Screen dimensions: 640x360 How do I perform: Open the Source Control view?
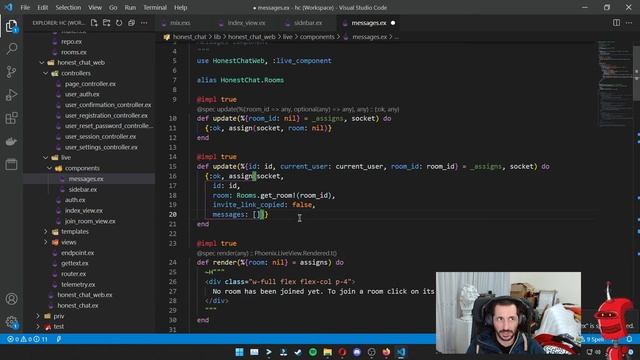point(11,72)
